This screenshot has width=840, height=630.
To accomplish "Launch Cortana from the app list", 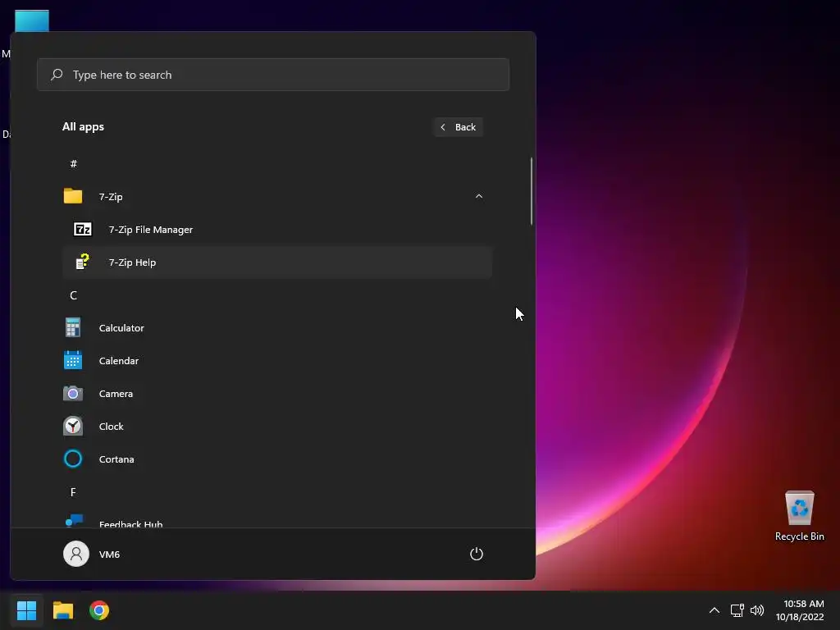I will (x=277, y=459).
